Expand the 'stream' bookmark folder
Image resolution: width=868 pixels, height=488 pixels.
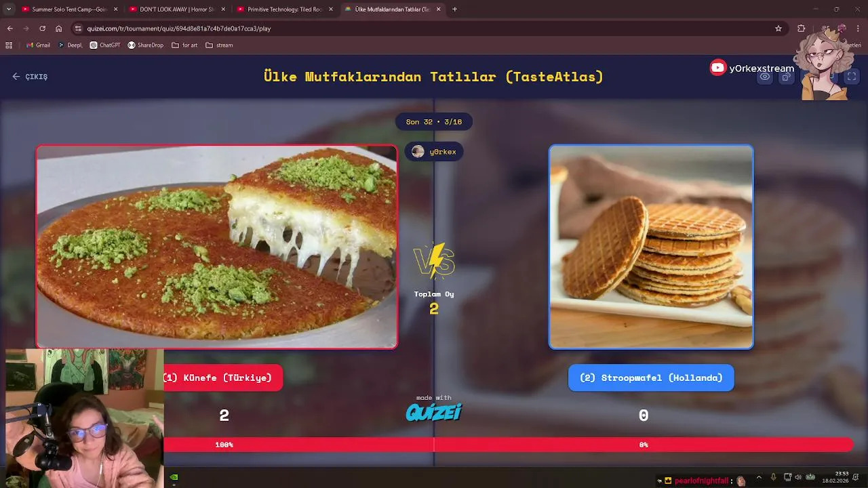[219, 45]
